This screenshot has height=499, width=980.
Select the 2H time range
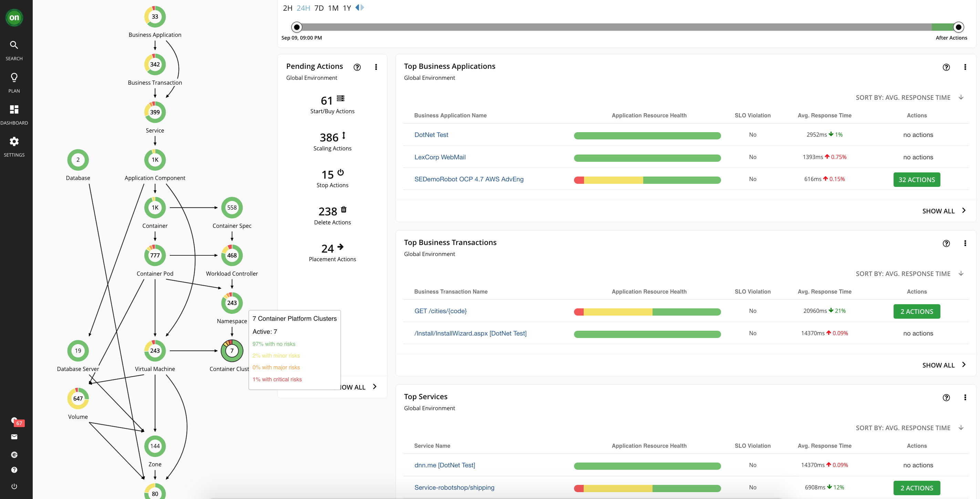pos(287,8)
